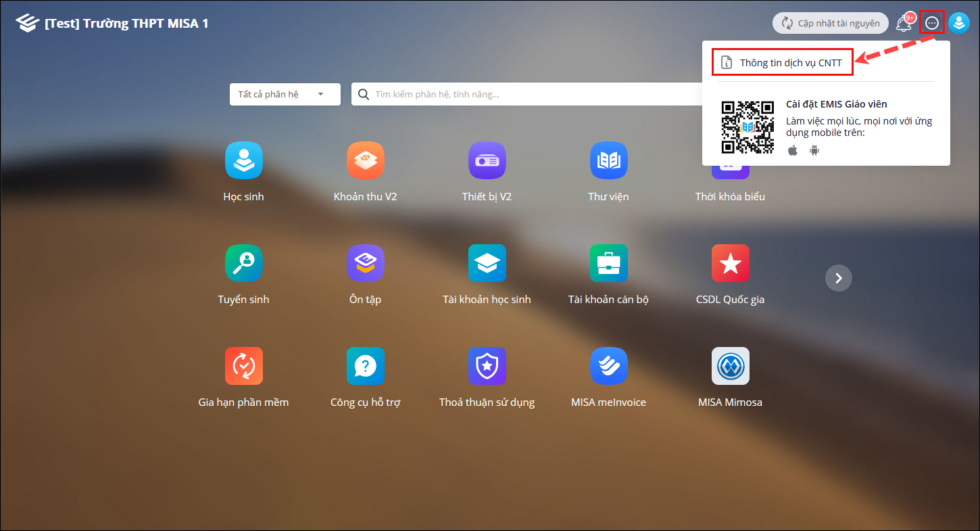Viewport: 980px width, 531px height.
Task: Click the Cài đặt EMIS Giáo viên heading
Action: click(x=837, y=104)
